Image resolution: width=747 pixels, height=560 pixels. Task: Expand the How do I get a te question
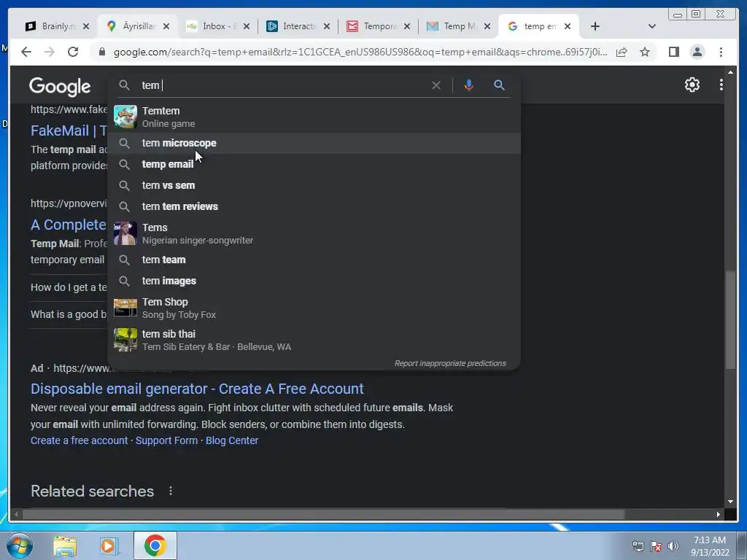pos(69,287)
